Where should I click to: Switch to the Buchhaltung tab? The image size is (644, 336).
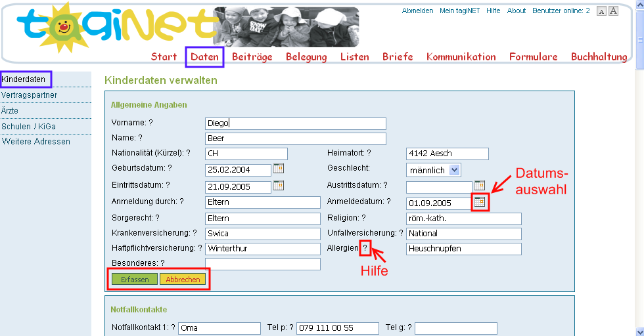[599, 57]
